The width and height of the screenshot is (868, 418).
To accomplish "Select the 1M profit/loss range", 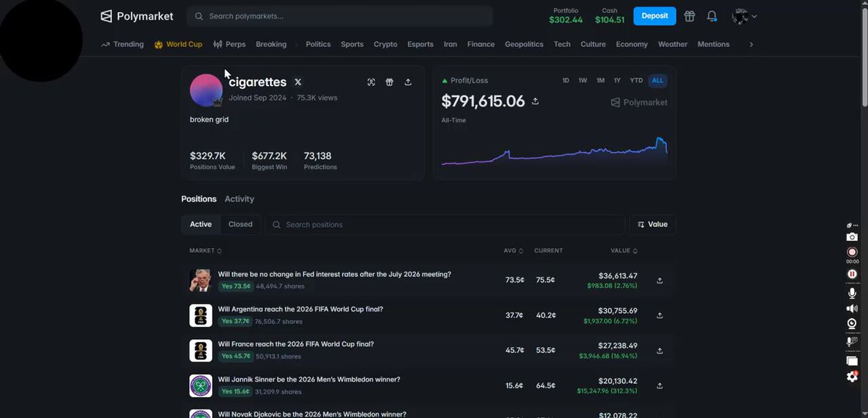I will point(600,81).
